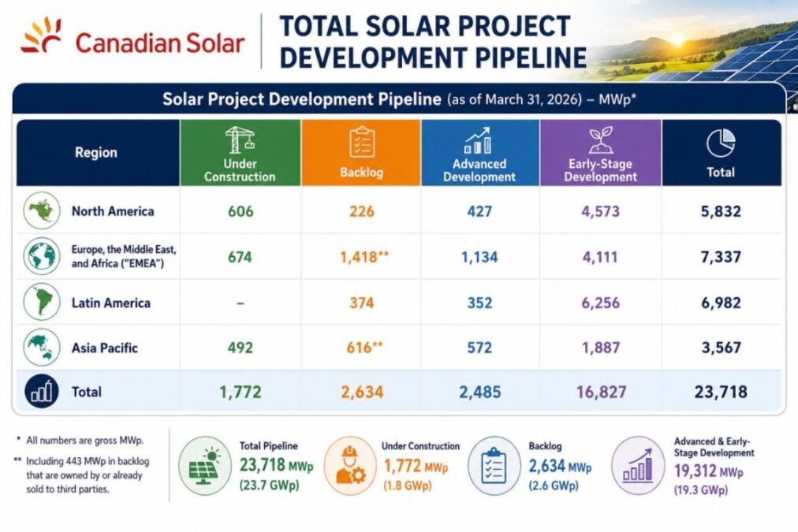Screen dimensions: 798x532
Task: Click the 'Solar Project Development Pipeline' banner heading
Action: point(302,99)
